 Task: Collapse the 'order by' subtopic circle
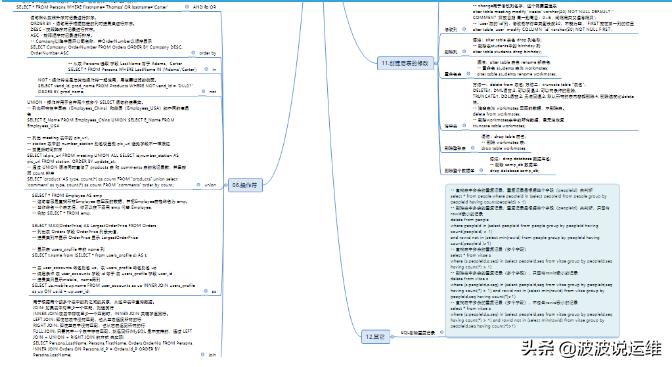coord(193,53)
